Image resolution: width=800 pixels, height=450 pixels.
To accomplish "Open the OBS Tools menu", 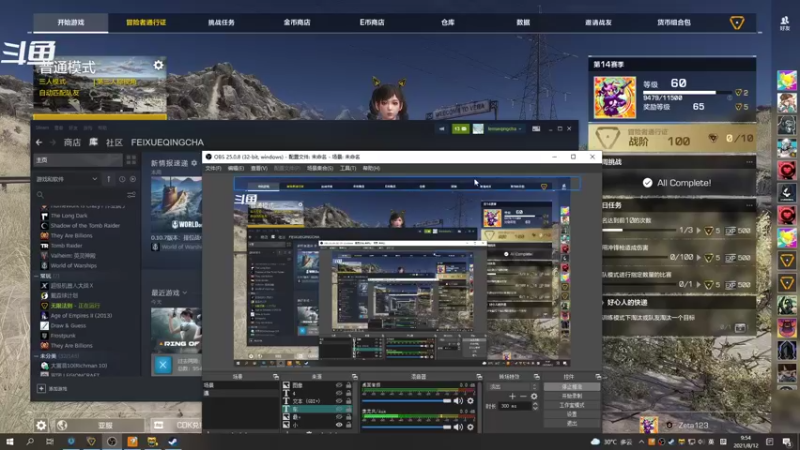I will coord(348,168).
